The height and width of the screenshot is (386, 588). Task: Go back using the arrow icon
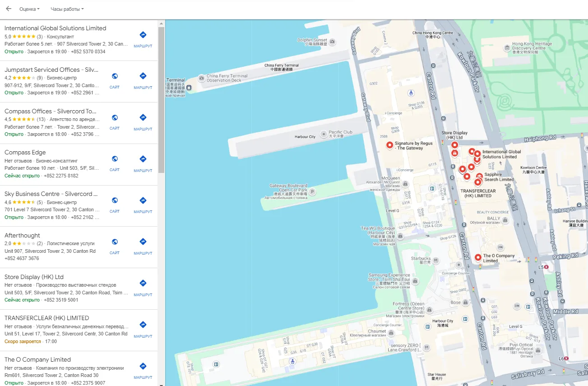[9, 9]
